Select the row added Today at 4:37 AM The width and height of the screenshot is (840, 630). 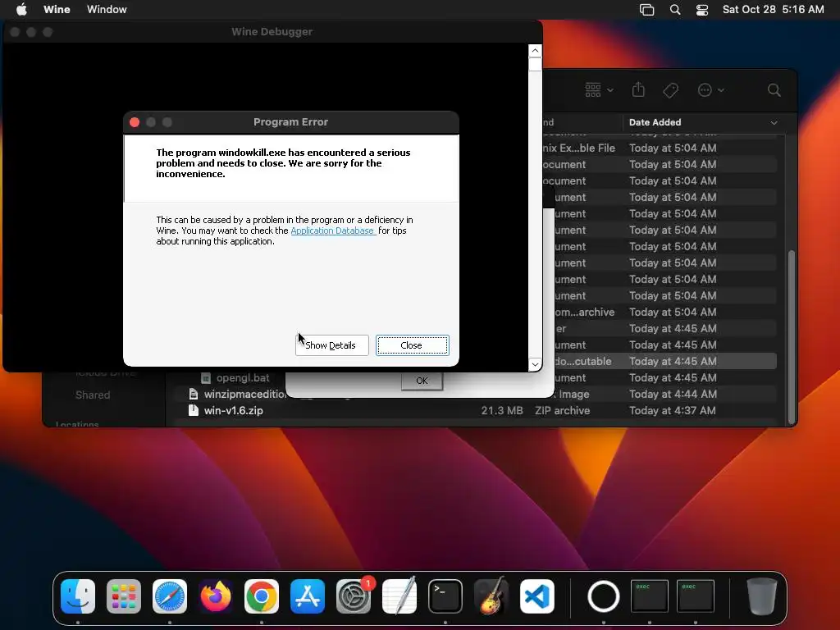coord(477,410)
